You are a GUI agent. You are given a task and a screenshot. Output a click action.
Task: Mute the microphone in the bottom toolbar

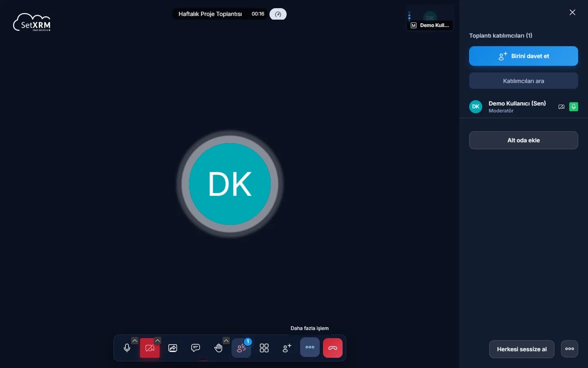127,348
